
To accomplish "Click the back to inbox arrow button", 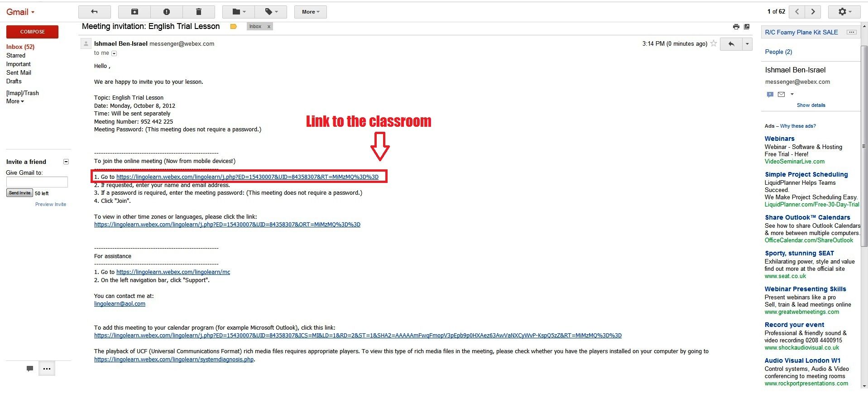I will click(94, 12).
